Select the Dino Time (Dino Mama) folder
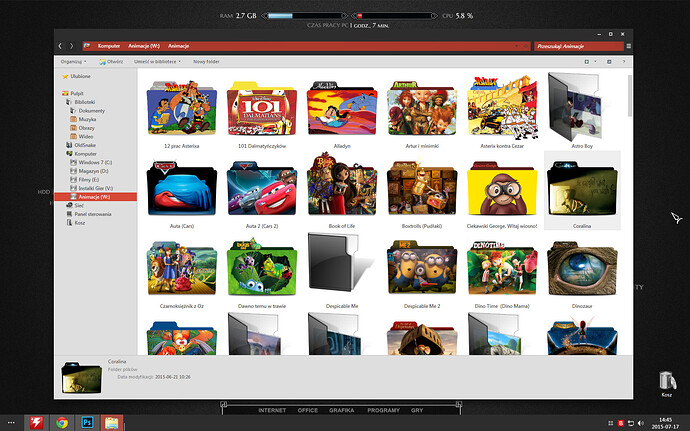This screenshot has height=431, width=690. click(x=502, y=268)
